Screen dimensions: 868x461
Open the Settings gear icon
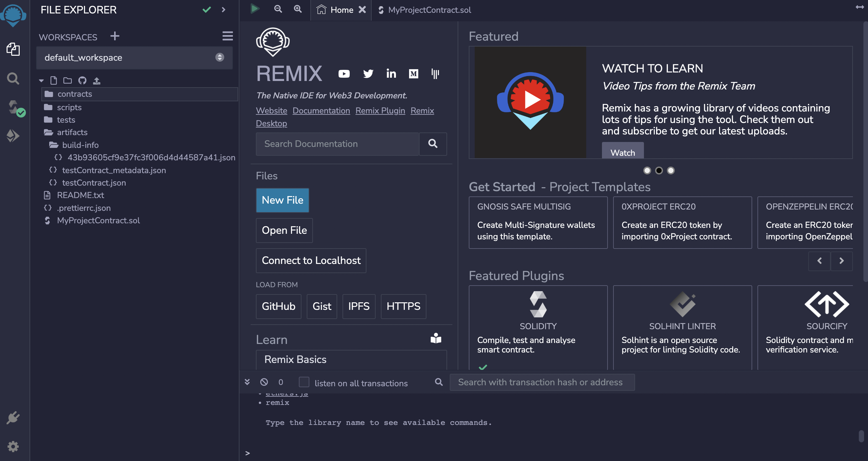13,447
